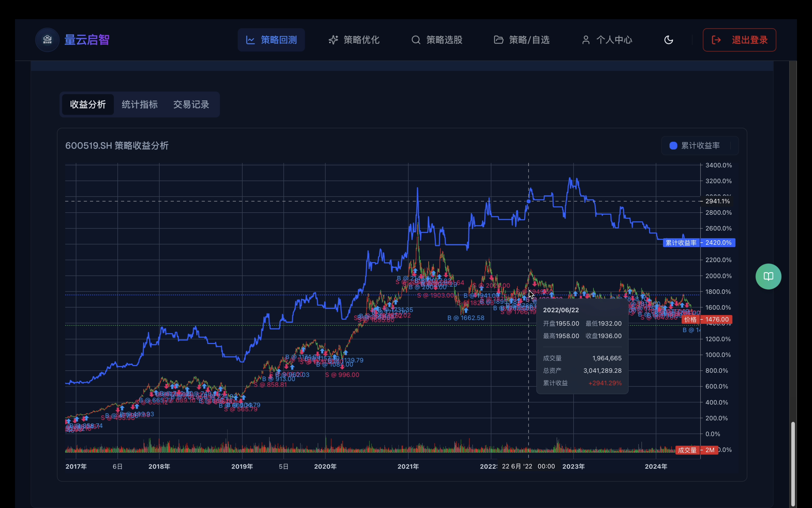812x508 pixels.
Task: Click the 3400.0% y-axis tick label
Action: 718,165
